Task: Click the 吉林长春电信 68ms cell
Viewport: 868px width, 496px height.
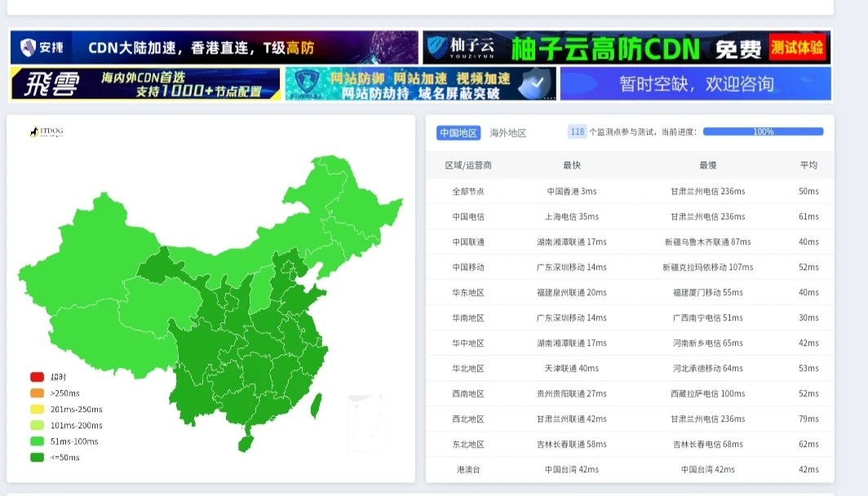Action: [x=708, y=444]
